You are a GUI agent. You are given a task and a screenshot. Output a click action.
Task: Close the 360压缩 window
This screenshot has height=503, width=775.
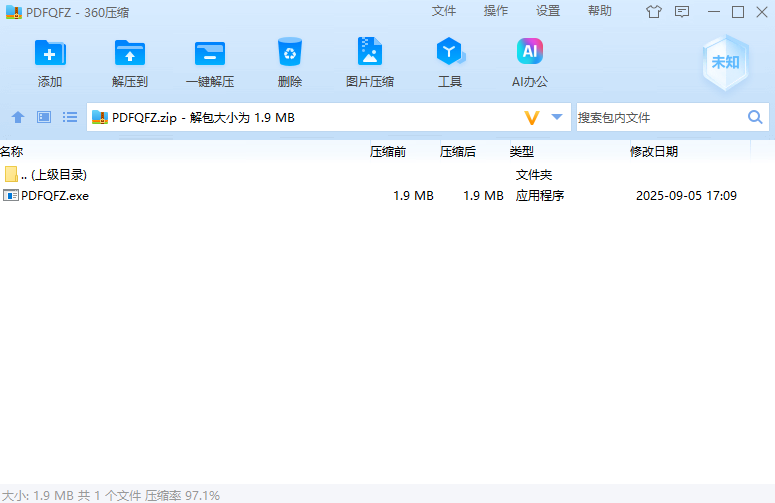tap(762, 12)
